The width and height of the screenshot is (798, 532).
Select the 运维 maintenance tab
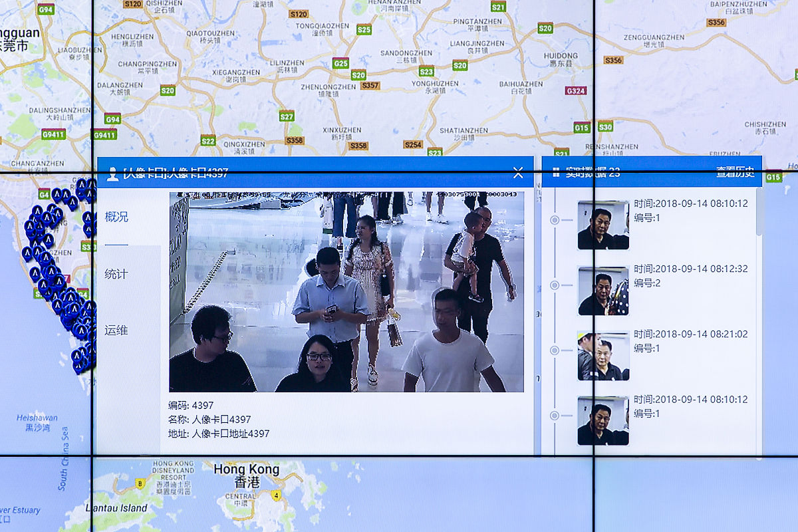(x=116, y=330)
